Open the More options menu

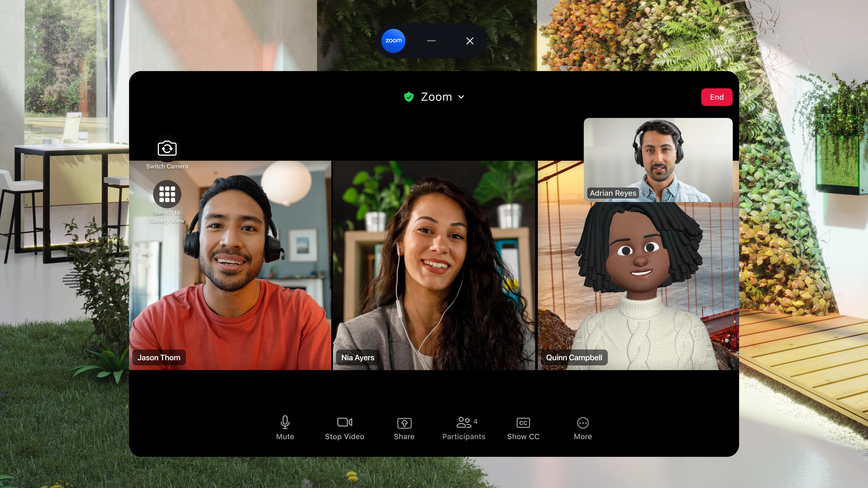(583, 427)
